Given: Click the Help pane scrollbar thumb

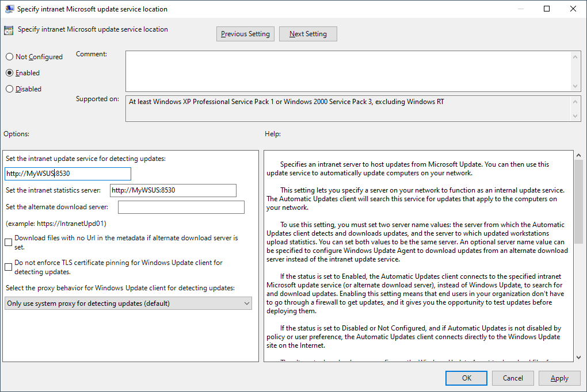Looking at the screenshot, I should (578, 202).
